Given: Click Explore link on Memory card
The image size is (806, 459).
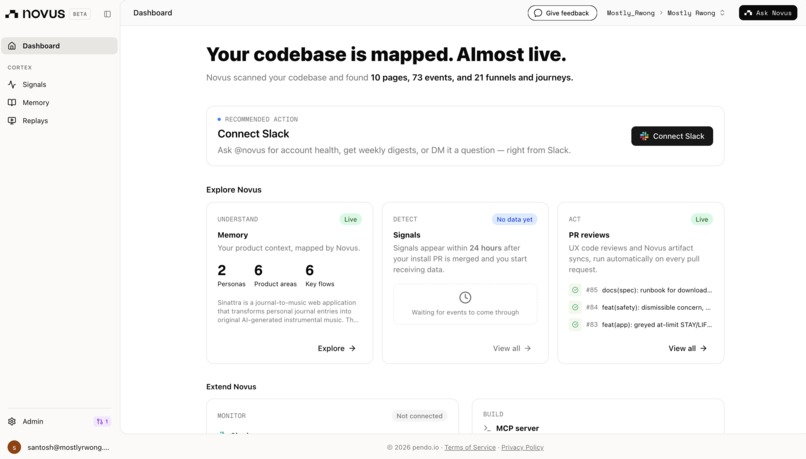Looking at the screenshot, I should coord(337,348).
